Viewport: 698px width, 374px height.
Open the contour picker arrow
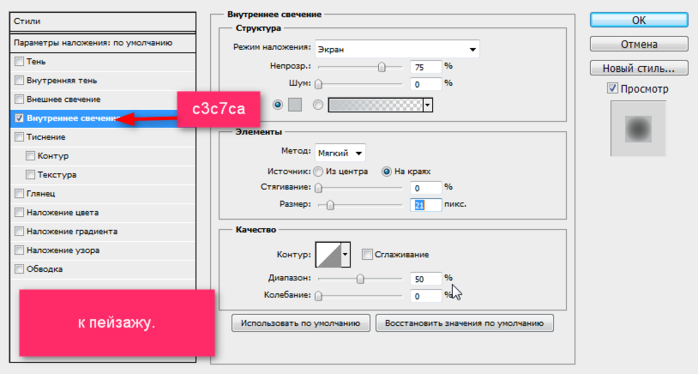pyautogui.click(x=345, y=255)
